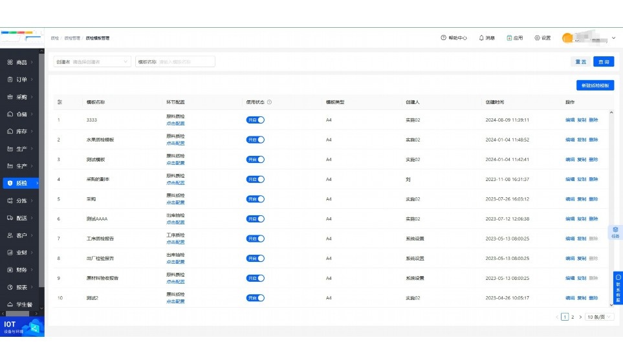
Task: Open the 10 条/页 page size dropdown
Action: [599, 317]
